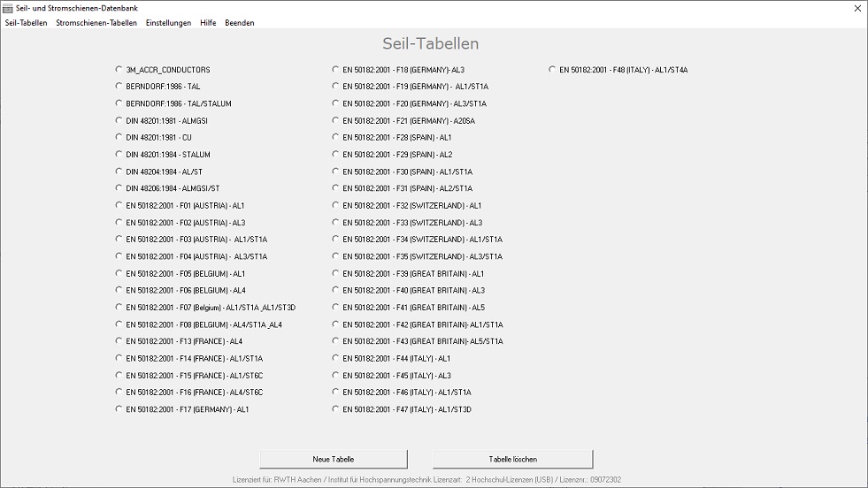Select the 3M_ACCR_CONDUCTORS radio option
Screen dimensions: 868x488
[x=119, y=69]
